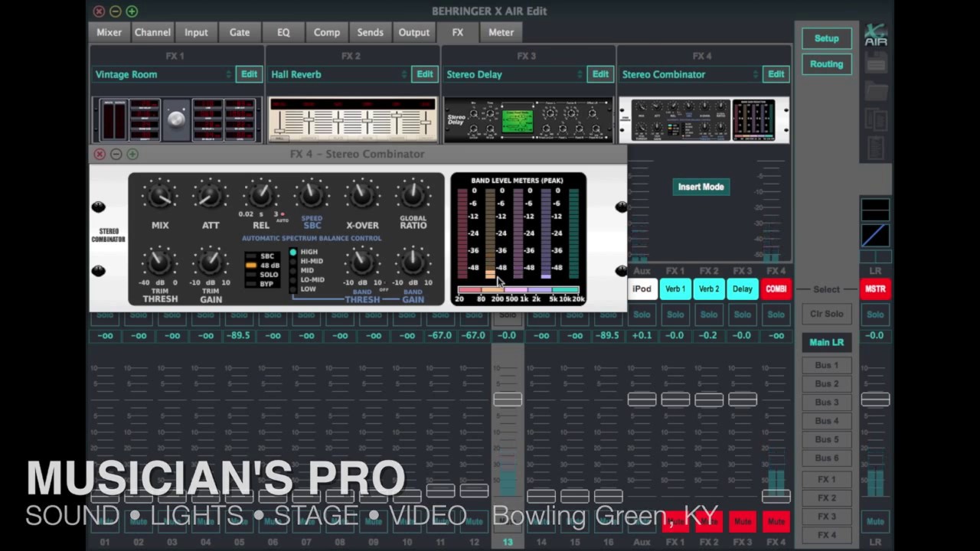Viewport: 980px width, 551px height.
Task: Click the Stereo Combinator effect thumbnail in FX 4
Action: (704, 119)
